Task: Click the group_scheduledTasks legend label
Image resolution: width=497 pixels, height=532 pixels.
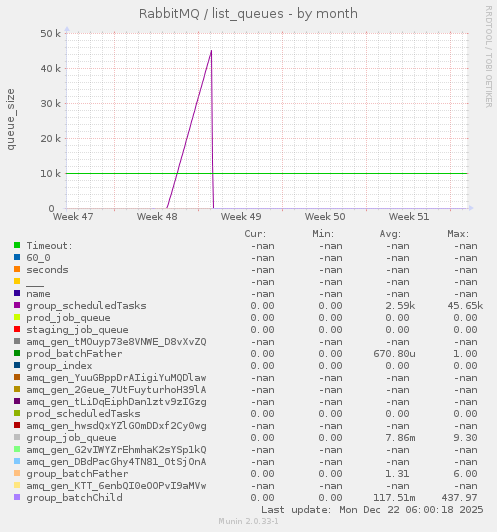Action: pos(87,306)
